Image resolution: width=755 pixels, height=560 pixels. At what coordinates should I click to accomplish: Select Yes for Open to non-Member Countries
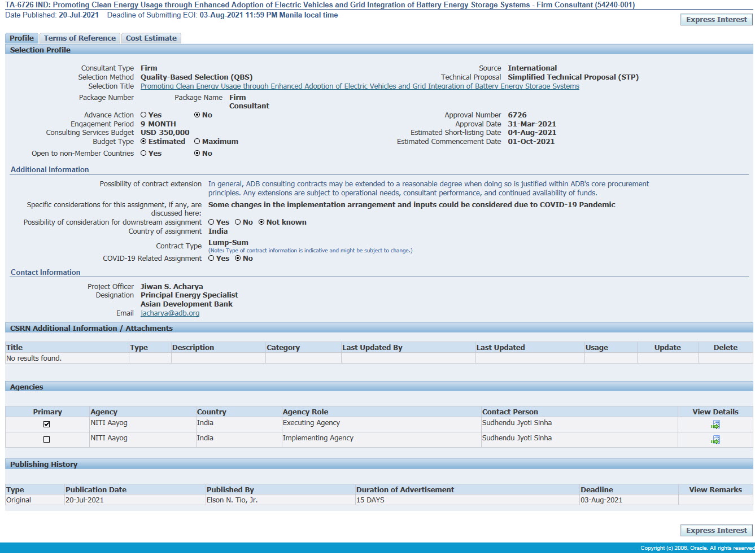(x=143, y=153)
